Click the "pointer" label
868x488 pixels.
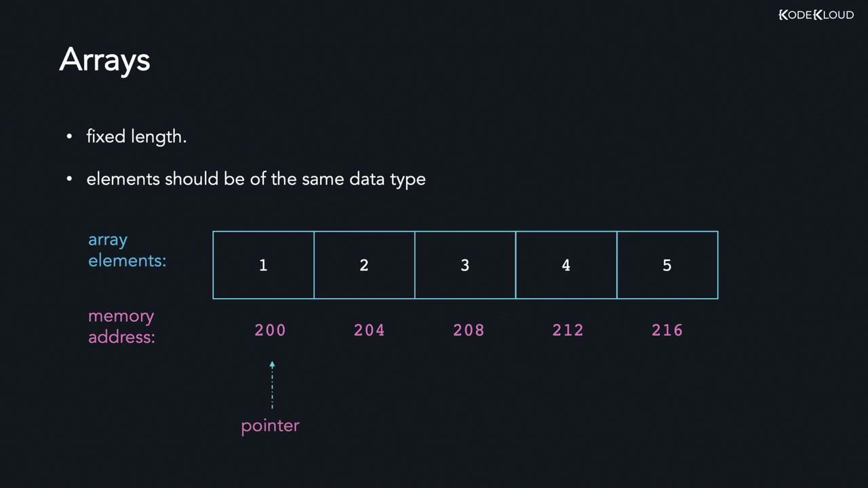[270, 426]
